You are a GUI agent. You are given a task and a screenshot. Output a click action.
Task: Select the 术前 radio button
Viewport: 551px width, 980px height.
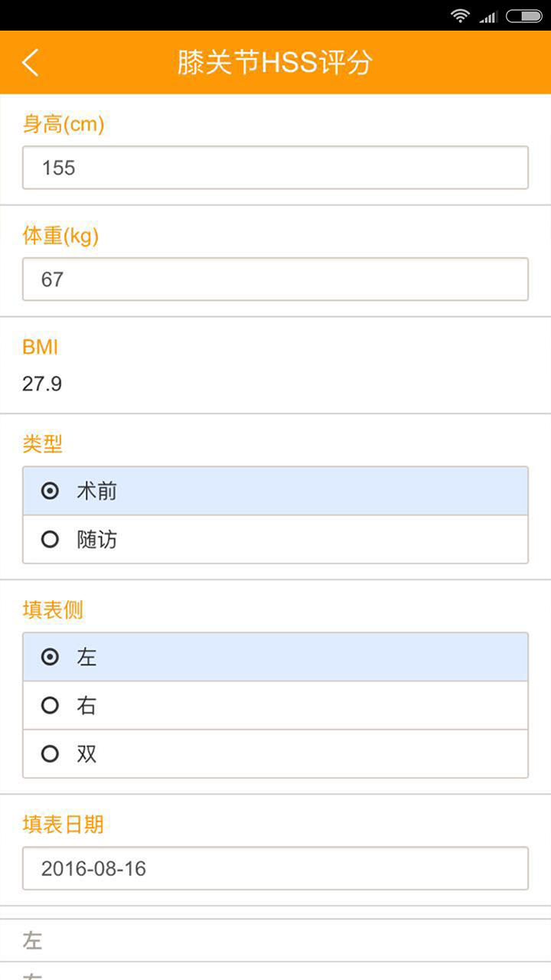coord(51,492)
